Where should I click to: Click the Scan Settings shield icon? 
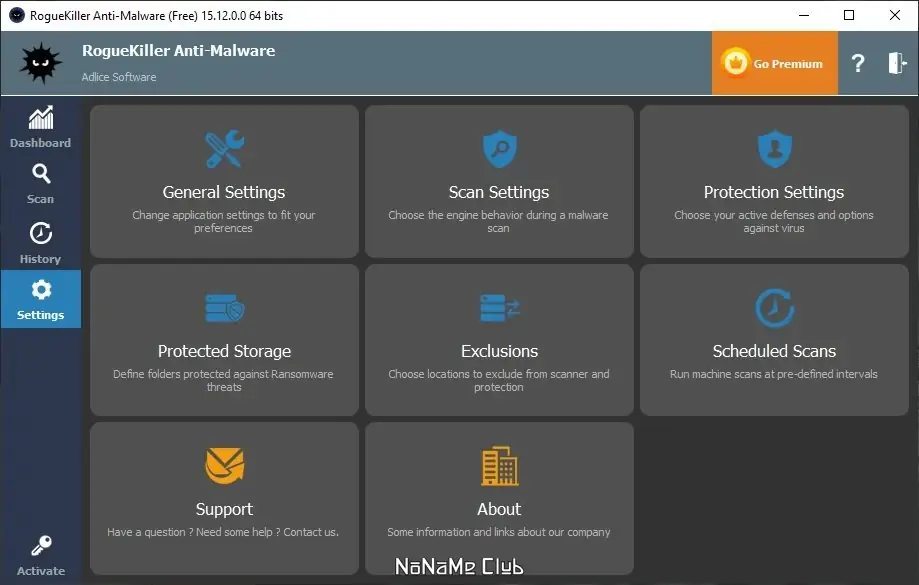pos(499,149)
